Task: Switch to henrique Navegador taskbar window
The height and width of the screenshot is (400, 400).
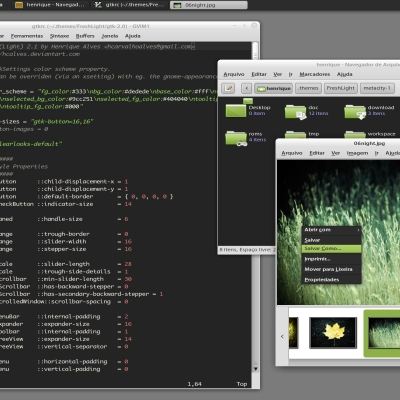Action: pos(51,5)
